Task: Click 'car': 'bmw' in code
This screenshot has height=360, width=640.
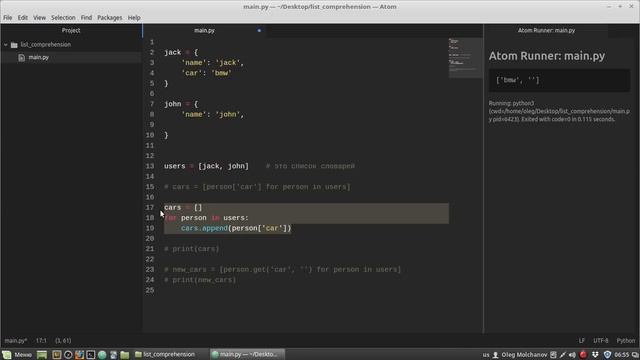Action: (x=206, y=73)
